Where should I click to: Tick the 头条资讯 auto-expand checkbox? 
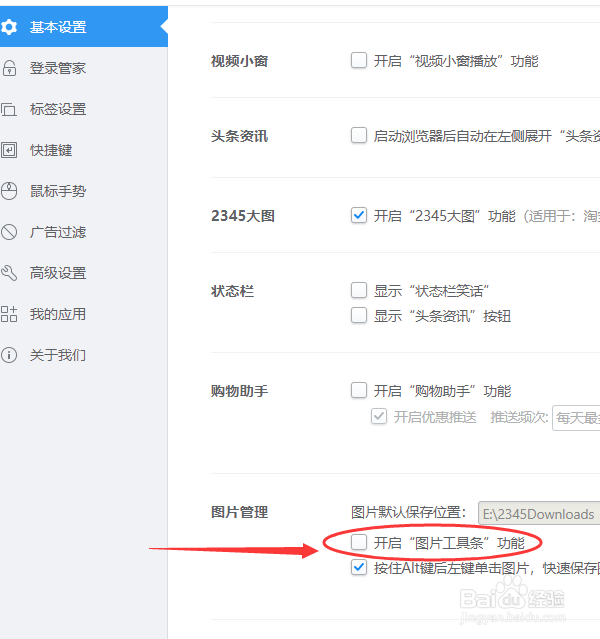coord(359,135)
